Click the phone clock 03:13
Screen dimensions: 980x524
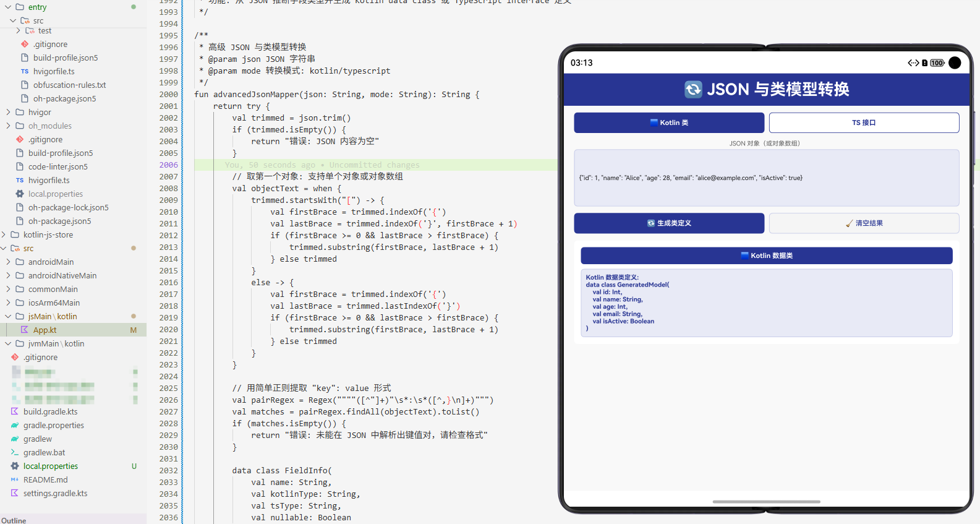click(x=581, y=62)
